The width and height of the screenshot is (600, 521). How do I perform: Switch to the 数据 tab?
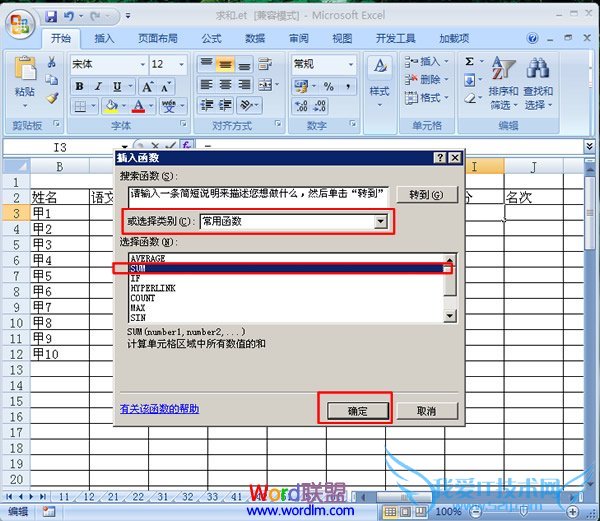pyautogui.click(x=255, y=38)
